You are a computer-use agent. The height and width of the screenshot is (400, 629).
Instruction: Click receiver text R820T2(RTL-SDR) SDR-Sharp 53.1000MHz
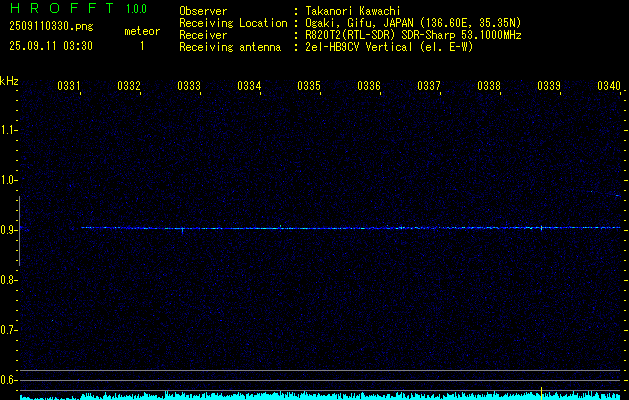click(x=413, y=35)
